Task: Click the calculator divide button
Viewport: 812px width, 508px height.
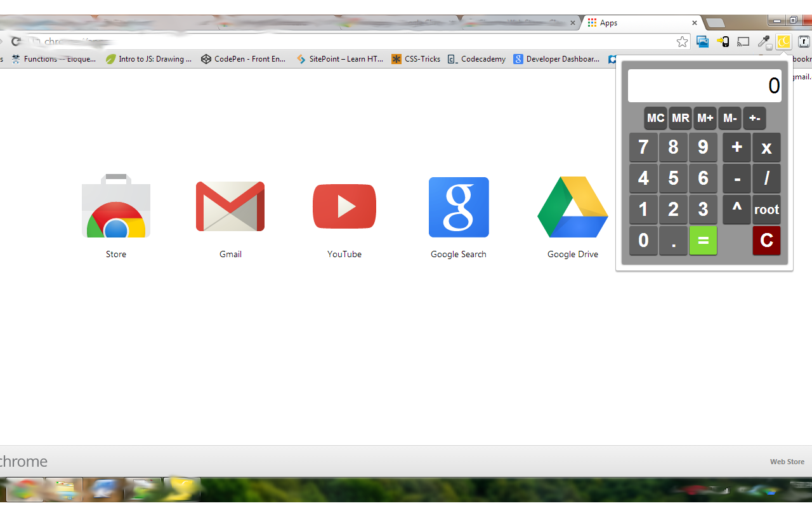Action: pos(766,178)
